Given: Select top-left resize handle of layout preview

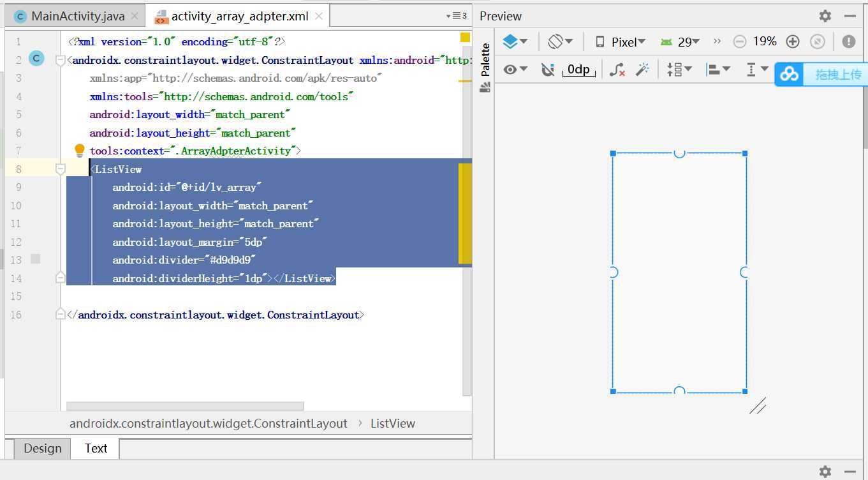Looking at the screenshot, I should 613,153.
